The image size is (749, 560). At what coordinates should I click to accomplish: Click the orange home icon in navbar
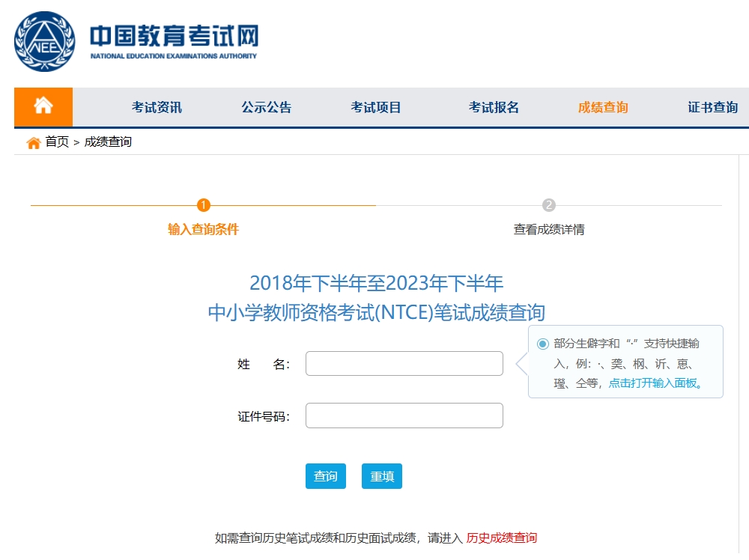[43, 106]
